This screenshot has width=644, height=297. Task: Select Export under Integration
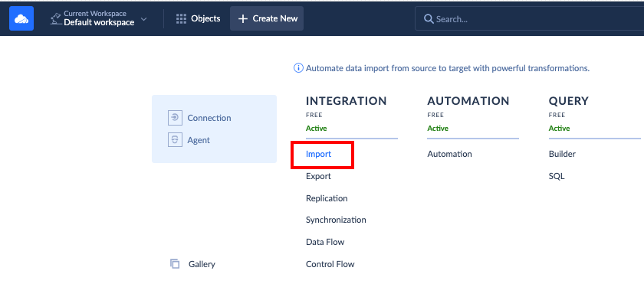click(318, 176)
